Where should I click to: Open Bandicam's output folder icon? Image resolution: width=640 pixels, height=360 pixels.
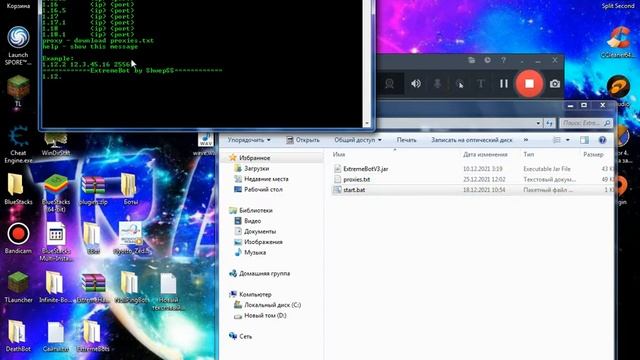[x=471, y=60]
